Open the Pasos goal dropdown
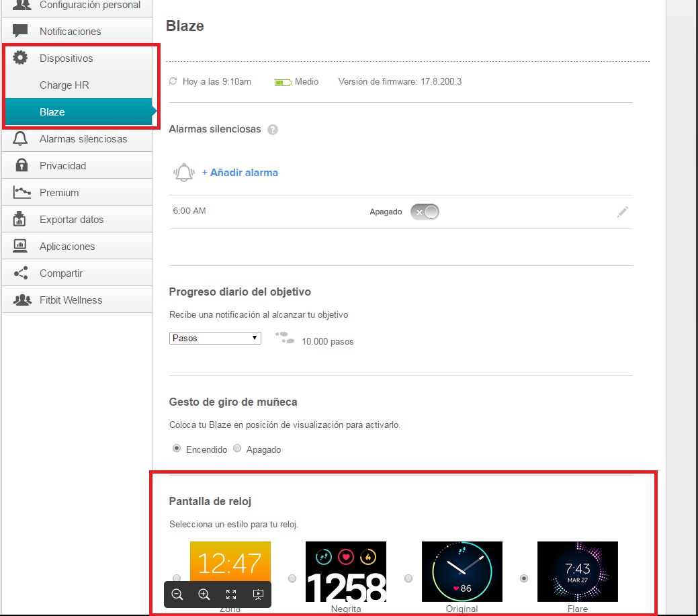Screen dimensions: 698x616 (215, 338)
